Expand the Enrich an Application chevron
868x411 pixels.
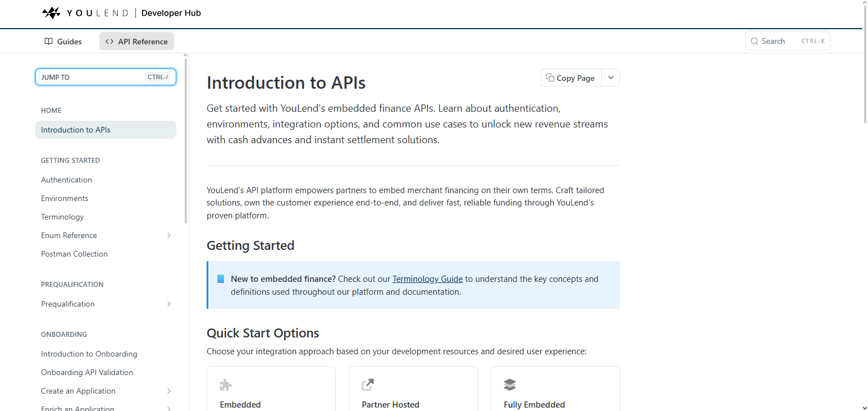coord(169,408)
